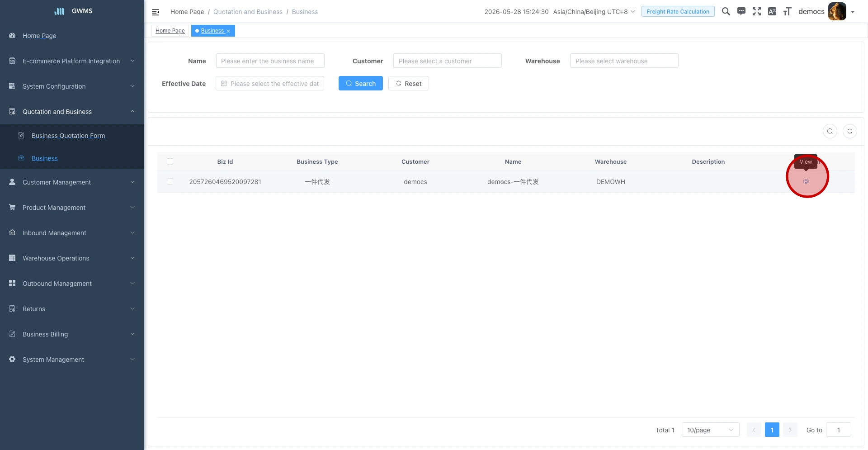
Task: Click the Home Page dashboard icon in sidebar
Action: point(12,35)
